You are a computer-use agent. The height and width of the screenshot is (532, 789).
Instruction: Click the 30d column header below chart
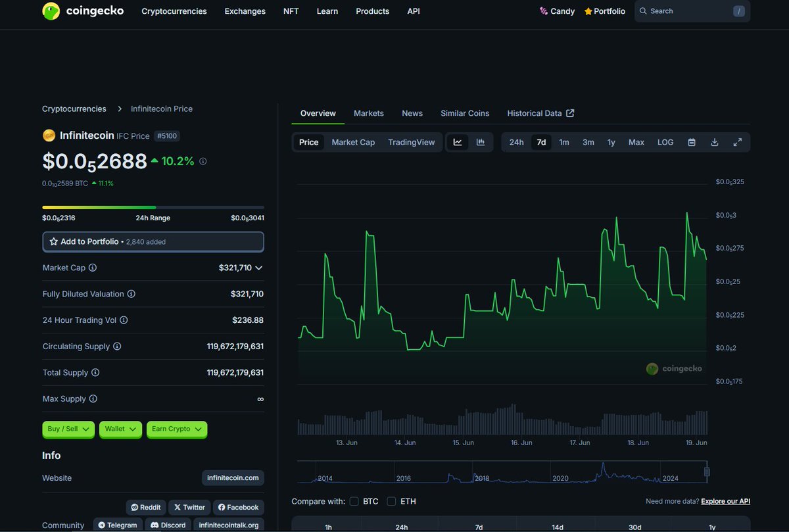pyautogui.click(x=635, y=527)
